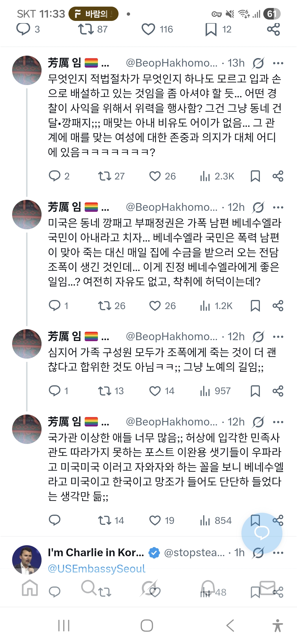The width and height of the screenshot is (297, 644).
Task: Tap the floating compose reply button
Action: (262, 533)
